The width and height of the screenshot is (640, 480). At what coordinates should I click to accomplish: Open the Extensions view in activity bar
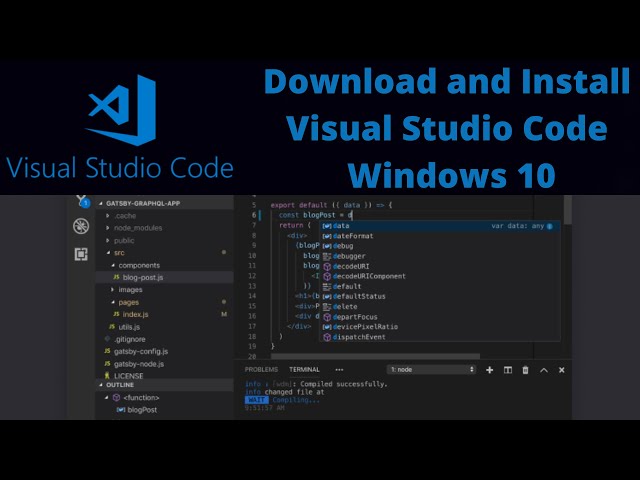click(x=81, y=254)
